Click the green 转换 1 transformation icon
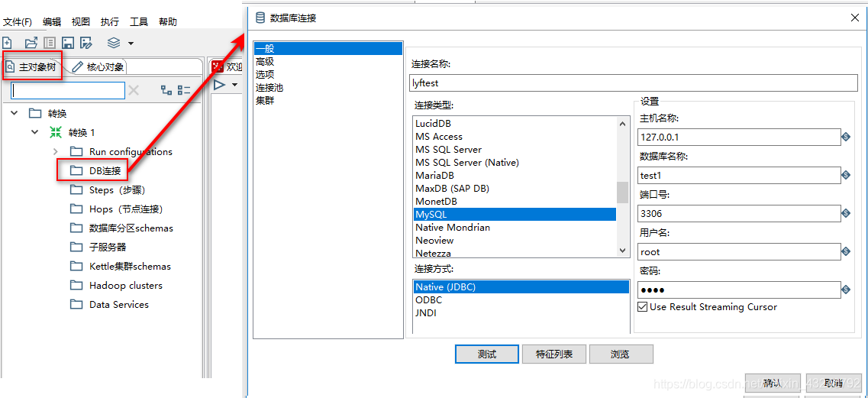 56,132
